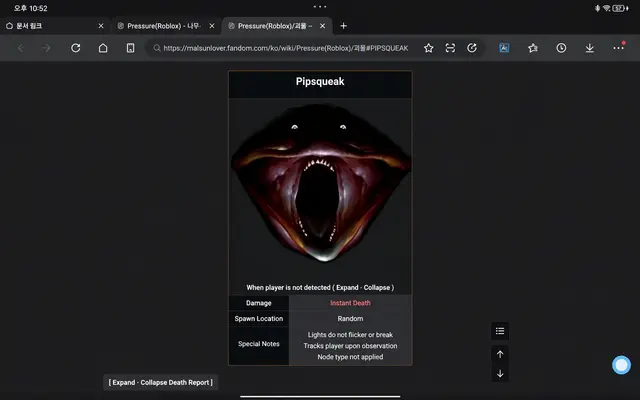Tap the blue floating circle button
640x400 pixels.
621,365
